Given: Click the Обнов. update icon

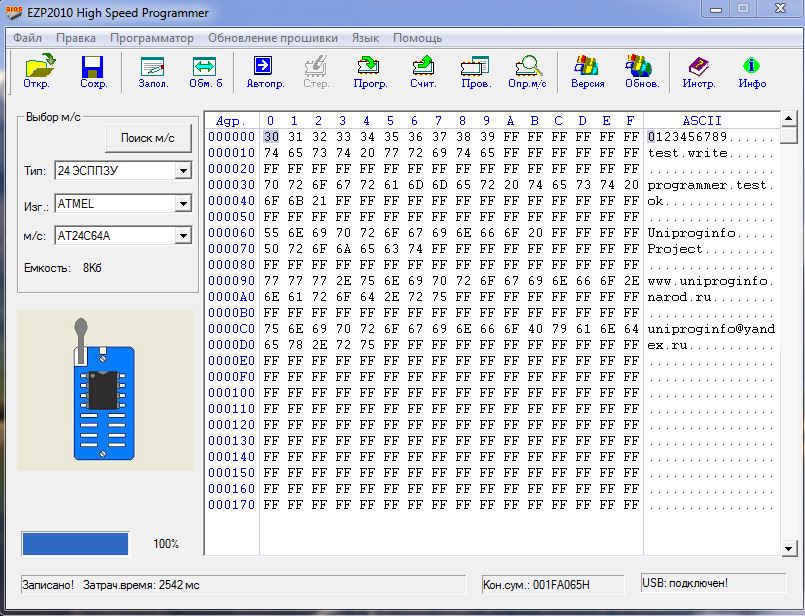Looking at the screenshot, I should tap(642, 72).
